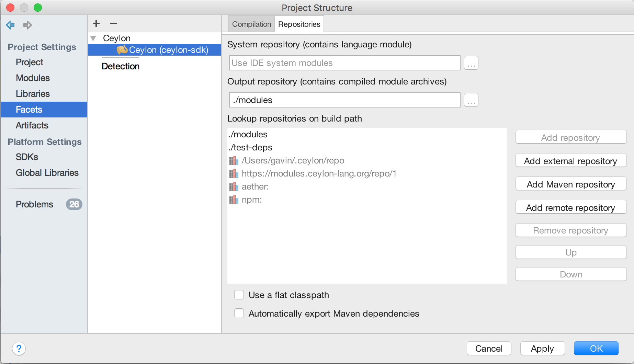Enable Use a flat classpath
The width and height of the screenshot is (634, 364).
click(239, 295)
